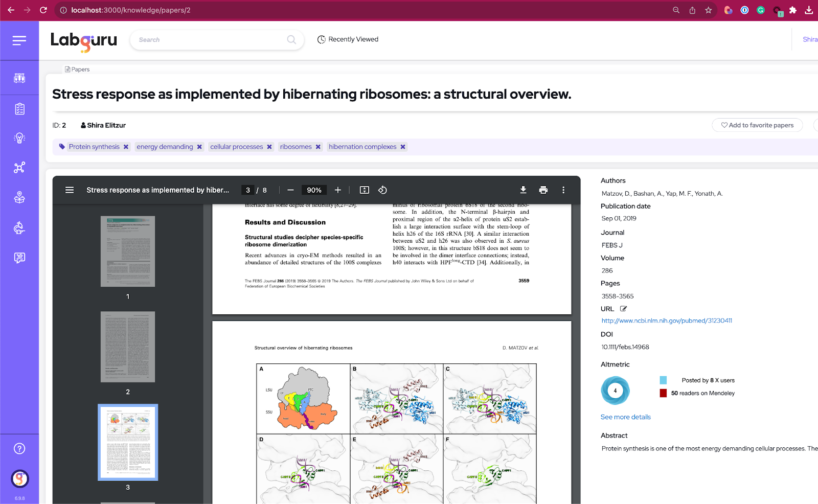Download the PDF via download icon
818x504 pixels.
click(x=522, y=190)
